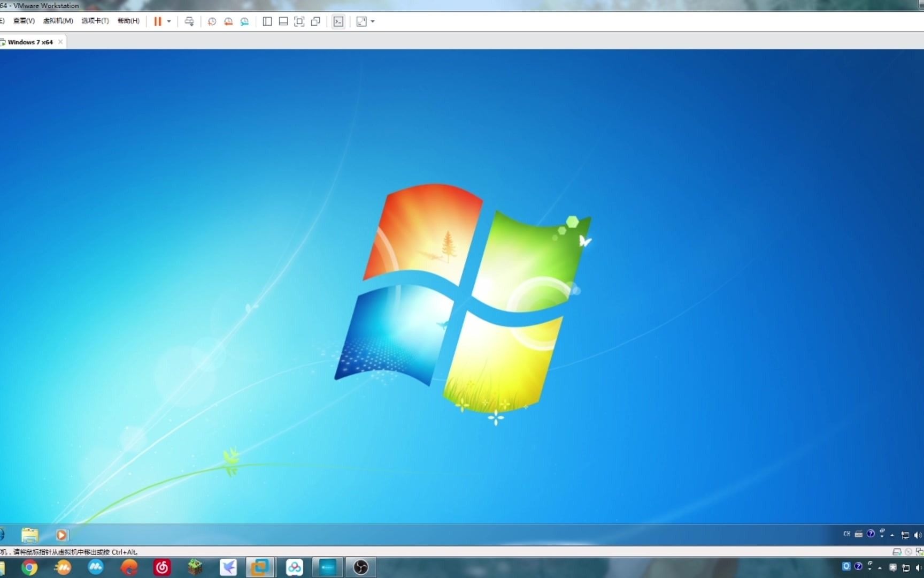Switch to VMware Workstation in host taskbar
Image resolution: width=924 pixels, height=578 pixels.
(x=261, y=567)
